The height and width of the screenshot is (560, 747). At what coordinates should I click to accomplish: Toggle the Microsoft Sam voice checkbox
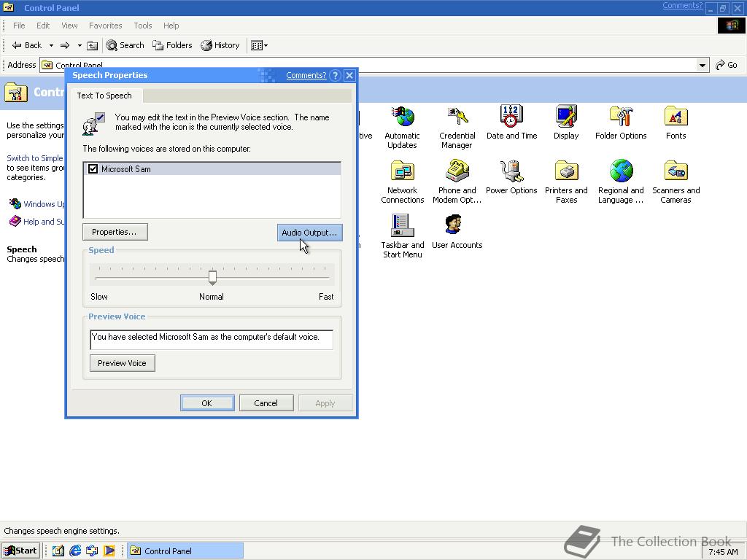[93, 168]
